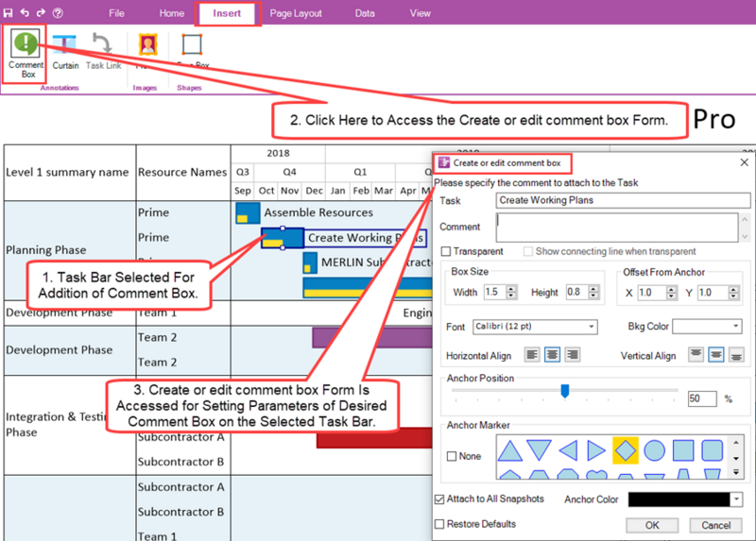Choose the left-pointing triangle anchor marker
The height and width of the screenshot is (541, 756).
coord(568,450)
